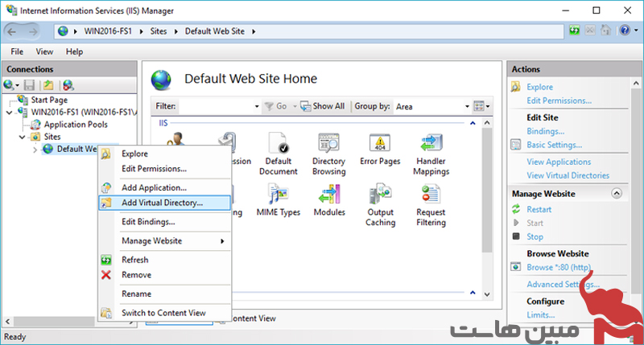The width and height of the screenshot is (644, 345).
Task: Select Application Pools in Connections tree
Action: pos(76,125)
